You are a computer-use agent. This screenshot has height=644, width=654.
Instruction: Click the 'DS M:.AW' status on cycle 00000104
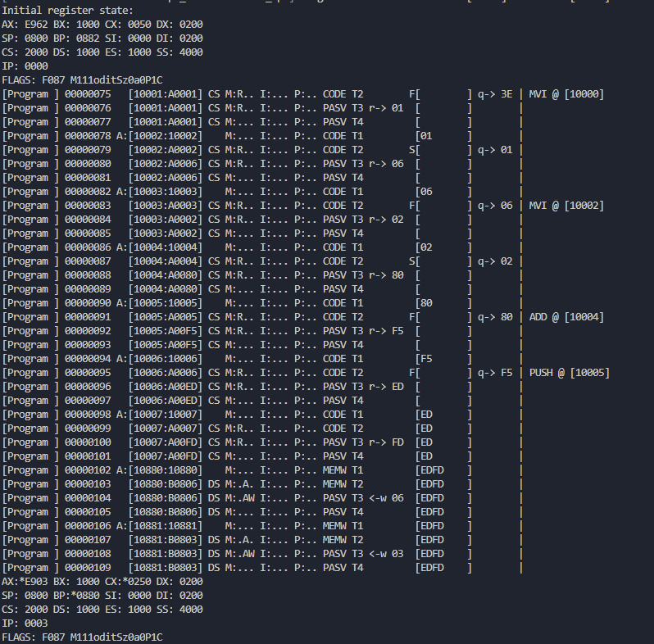tap(231, 497)
